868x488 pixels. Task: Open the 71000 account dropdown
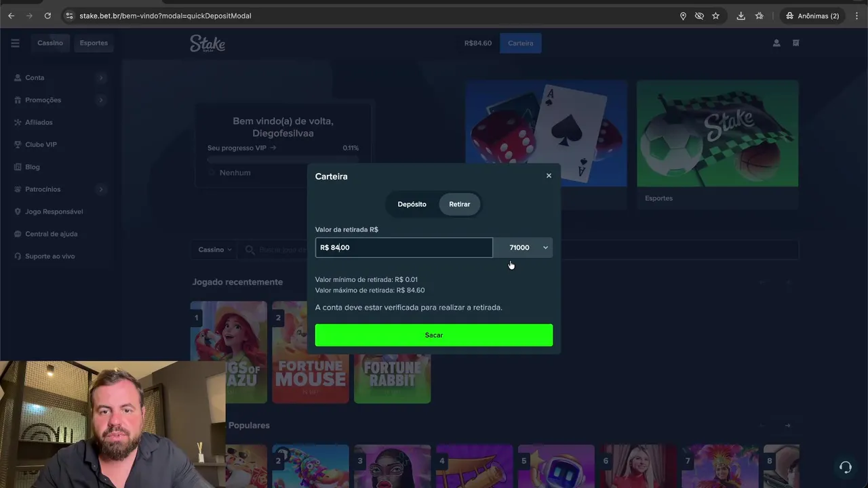[x=523, y=247]
